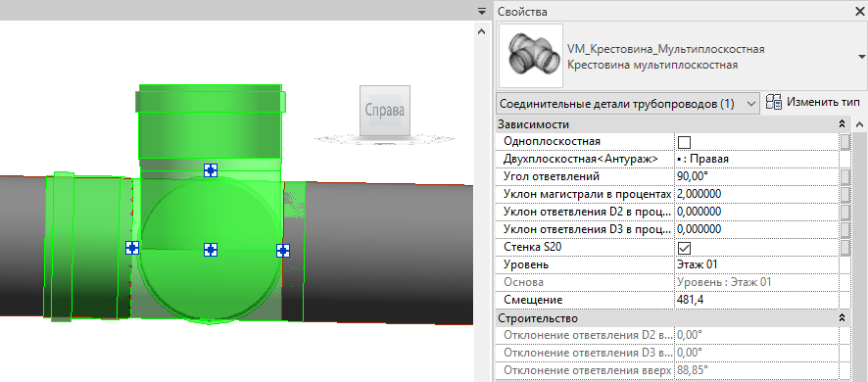Image resolution: width=868 pixels, height=382 pixels.
Task: Click the Изменить тип button label
Action: 823,103
